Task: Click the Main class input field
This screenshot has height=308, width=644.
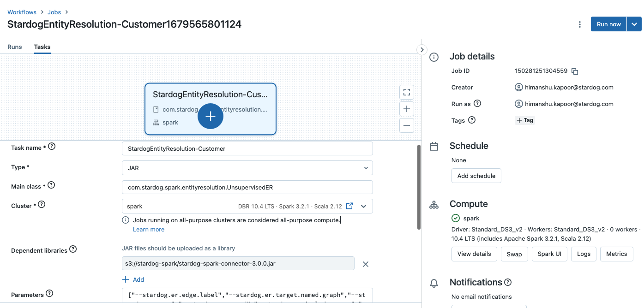Action: pos(247,187)
